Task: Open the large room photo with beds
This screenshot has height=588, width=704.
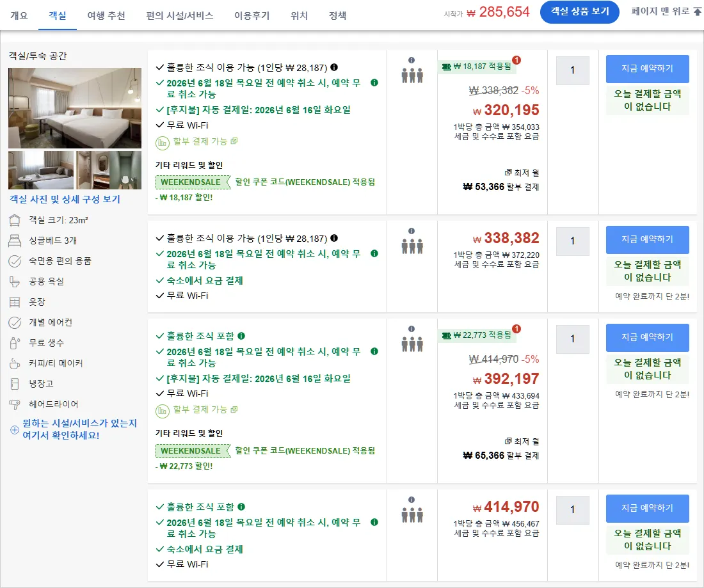Action: coord(75,107)
